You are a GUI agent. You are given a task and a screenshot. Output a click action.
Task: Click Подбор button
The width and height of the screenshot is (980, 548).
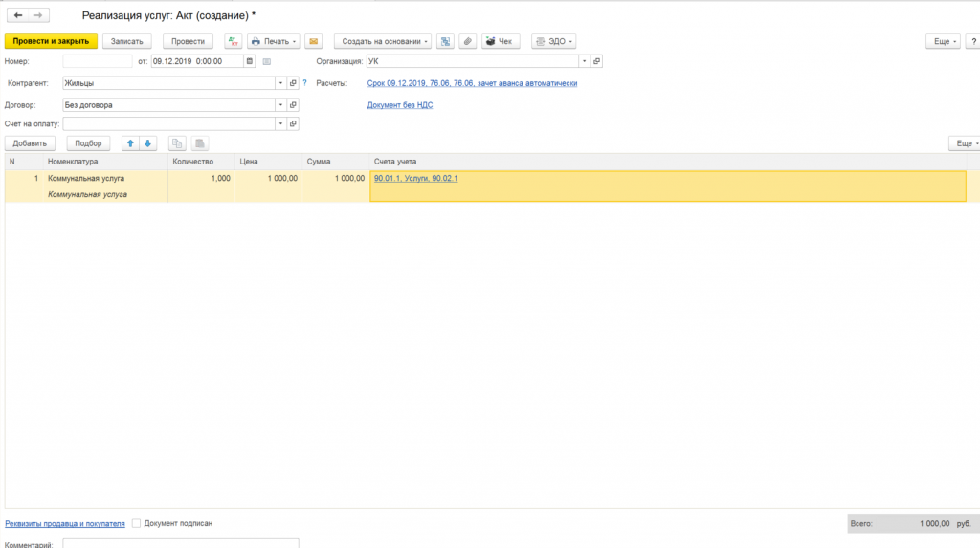pyautogui.click(x=88, y=143)
